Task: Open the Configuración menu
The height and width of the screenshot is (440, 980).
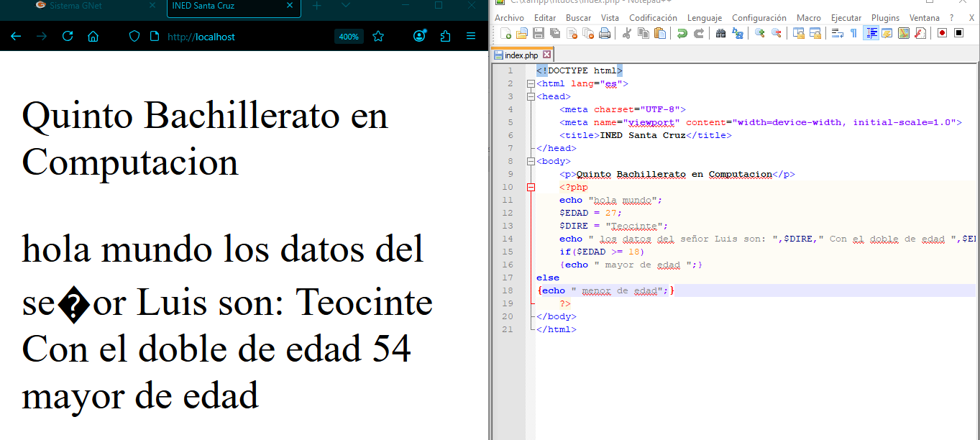Action: pos(759,18)
